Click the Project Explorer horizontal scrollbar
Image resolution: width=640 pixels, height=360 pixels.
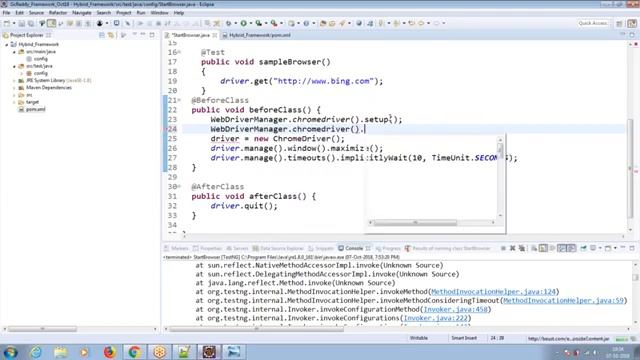[42, 329]
